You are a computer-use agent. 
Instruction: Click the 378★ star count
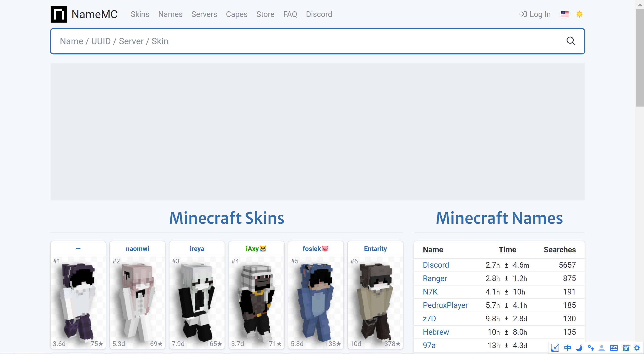tap(392, 344)
